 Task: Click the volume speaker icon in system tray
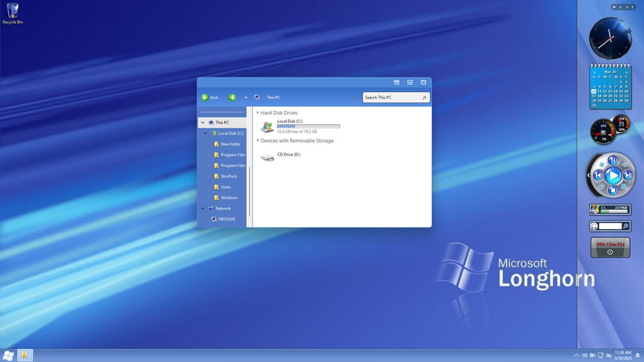[584, 356]
